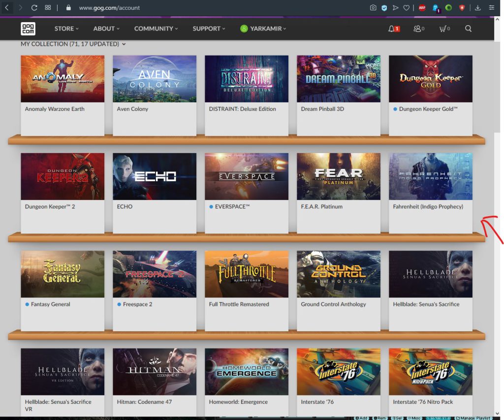Expand the COMMUNITY menu

156,29
